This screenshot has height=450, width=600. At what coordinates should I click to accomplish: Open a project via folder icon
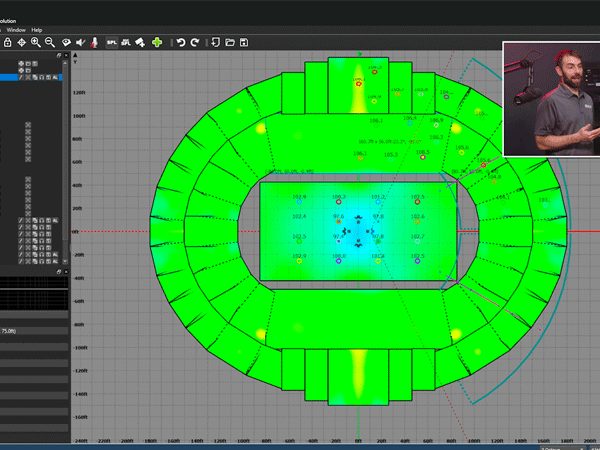(x=230, y=42)
